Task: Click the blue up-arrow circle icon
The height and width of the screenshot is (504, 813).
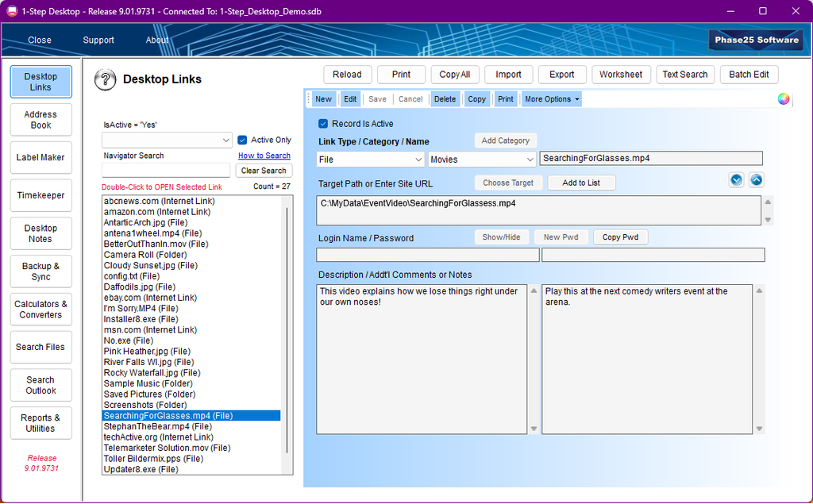Action: point(757,180)
